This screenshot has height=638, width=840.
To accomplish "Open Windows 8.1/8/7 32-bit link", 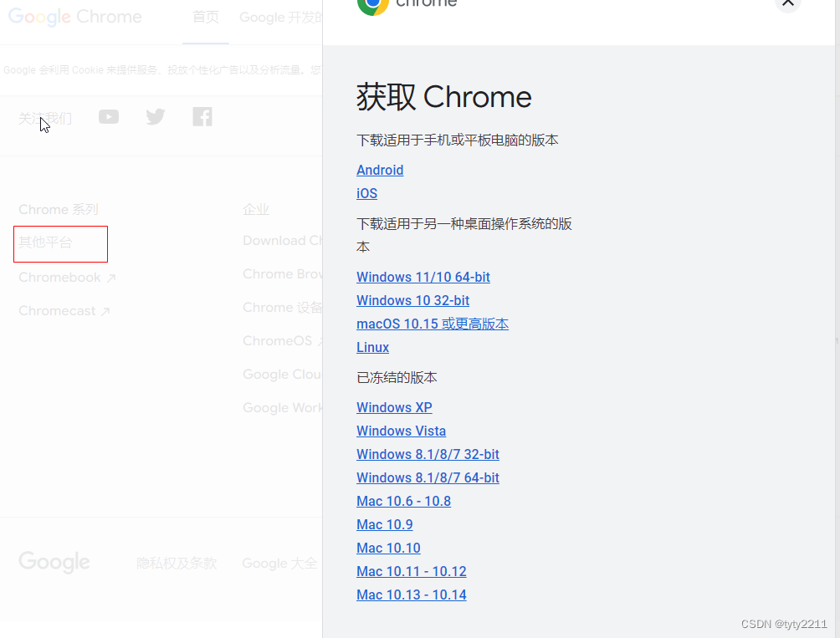I will (x=428, y=454).
